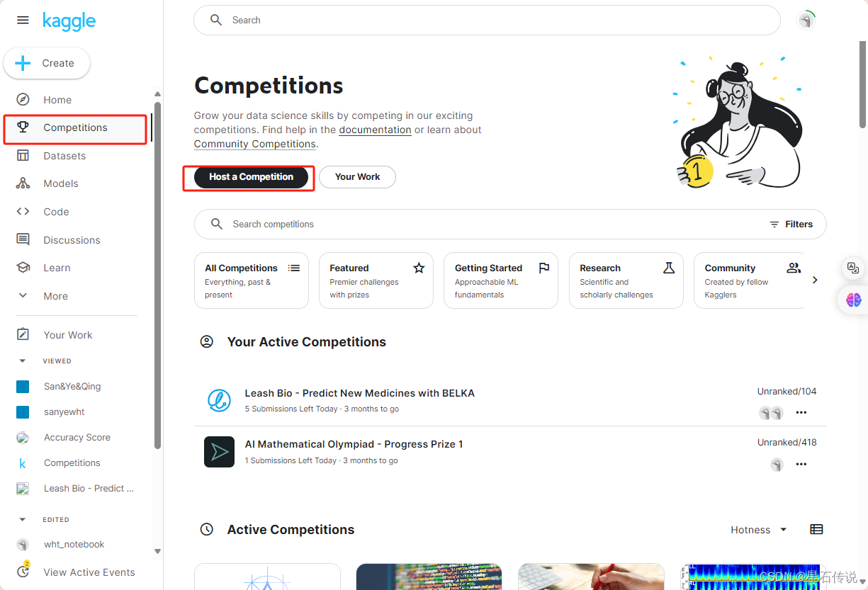
Task: Open Competitions in sidebar
Action: click(75, 127)
